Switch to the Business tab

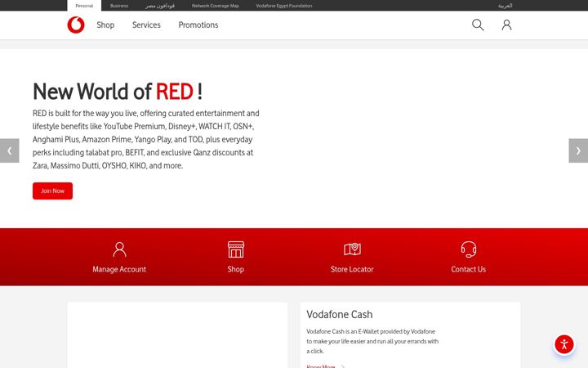119,6
